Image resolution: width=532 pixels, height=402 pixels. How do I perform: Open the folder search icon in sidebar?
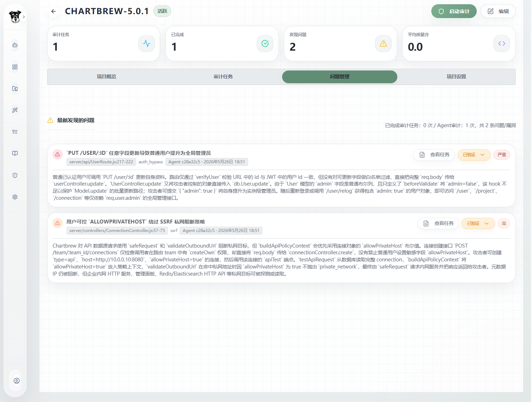(x=15, y=89)
